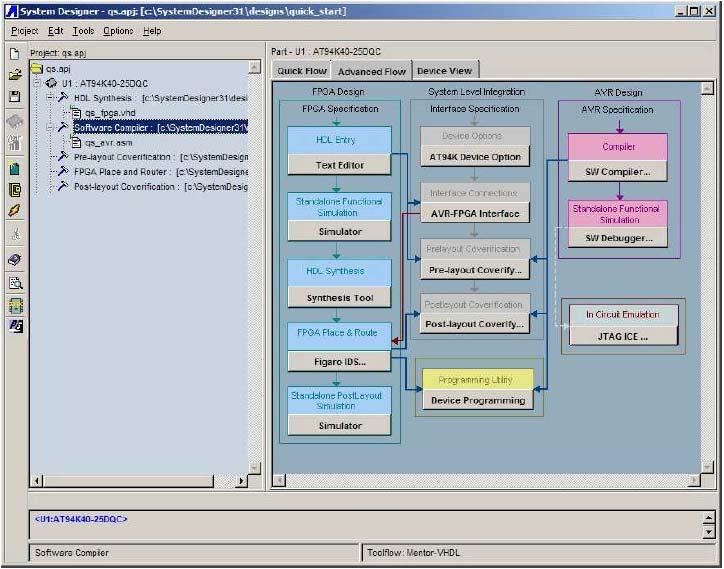Open Figaro IDS place and route
Viewport: 724px width, 569px height.
(339, 362)
